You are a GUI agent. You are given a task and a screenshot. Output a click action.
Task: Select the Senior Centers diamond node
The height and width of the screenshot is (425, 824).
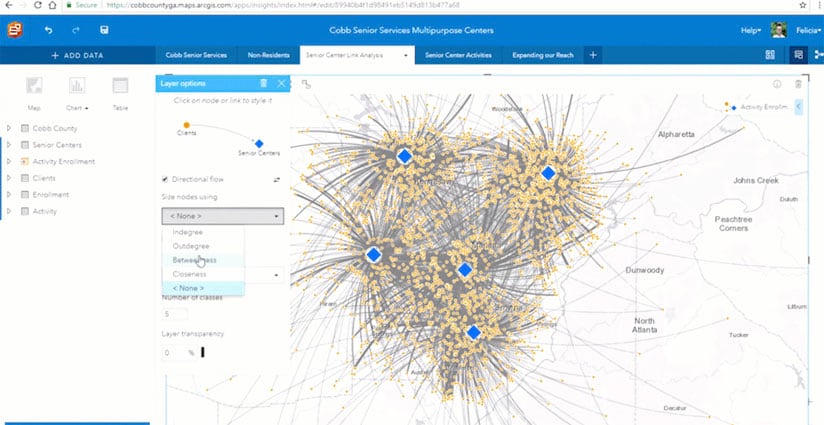pyautogui.click(x=259, y=143)
